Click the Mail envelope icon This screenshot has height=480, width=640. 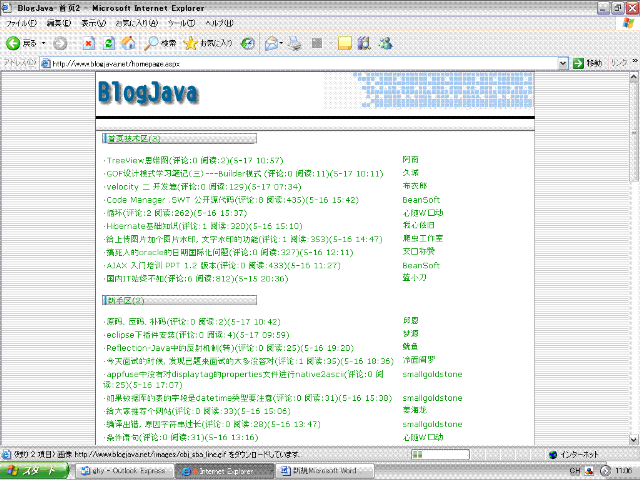[x=271, y=43]
